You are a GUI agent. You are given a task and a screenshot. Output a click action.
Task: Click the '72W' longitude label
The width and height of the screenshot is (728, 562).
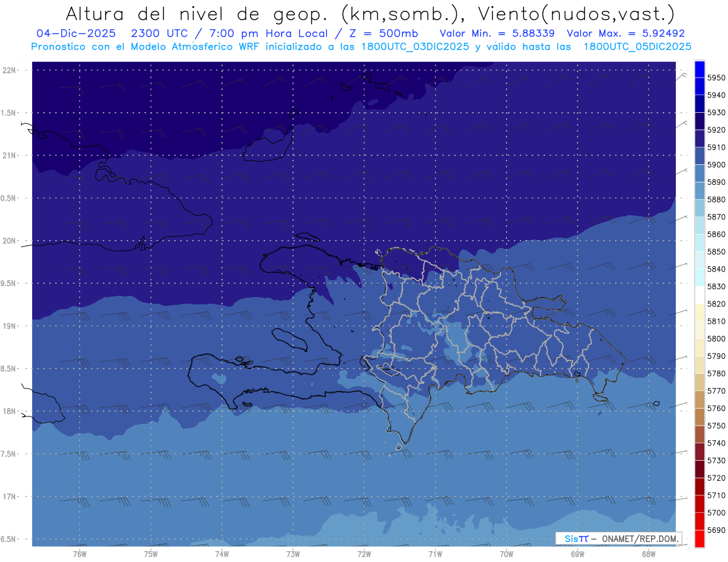[x=364, y=554]
